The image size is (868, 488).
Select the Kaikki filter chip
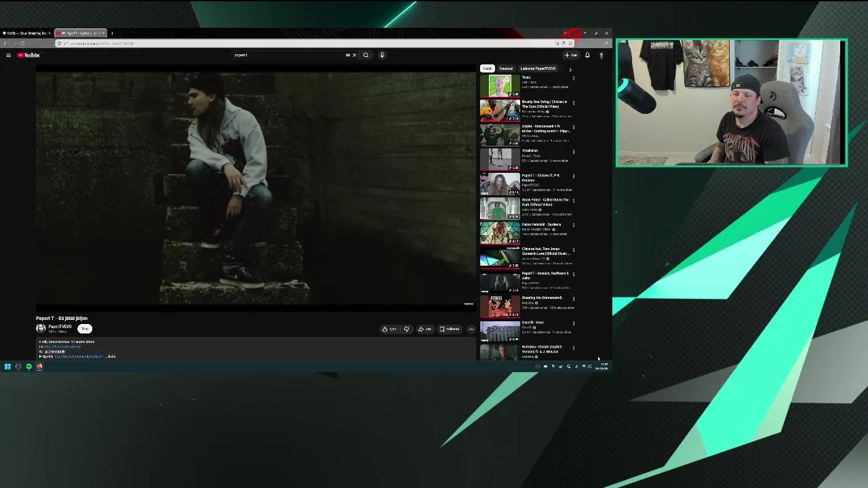point(487,68)
